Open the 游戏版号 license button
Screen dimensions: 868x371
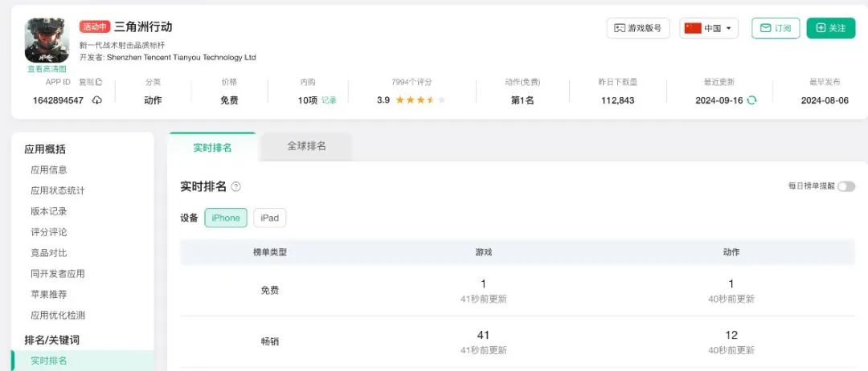[637, 28]
